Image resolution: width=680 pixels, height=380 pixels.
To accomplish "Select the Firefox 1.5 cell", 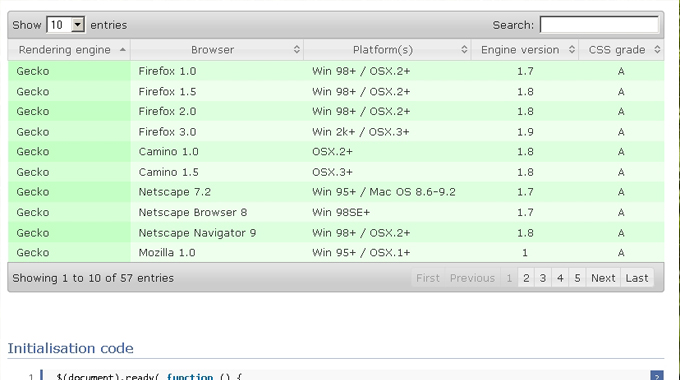I will pyautogui.click(x=217, y=92).
